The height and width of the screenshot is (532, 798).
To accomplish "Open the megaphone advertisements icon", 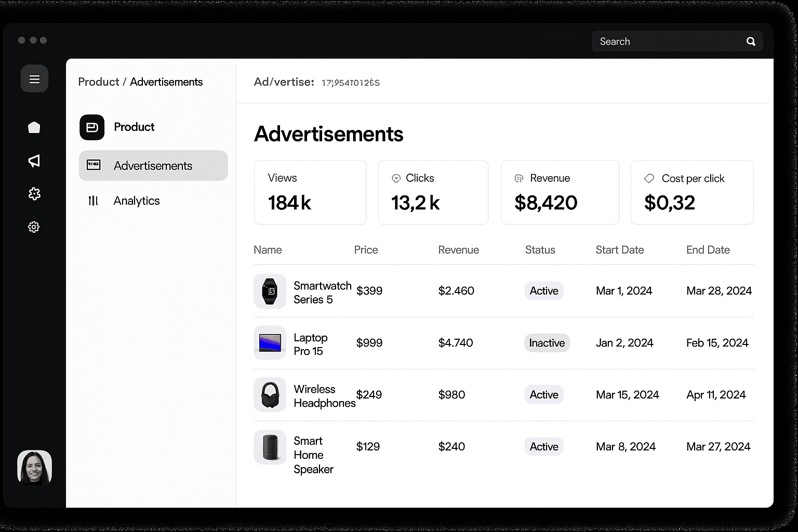I will pyautogui.click(x=34, y=161).
